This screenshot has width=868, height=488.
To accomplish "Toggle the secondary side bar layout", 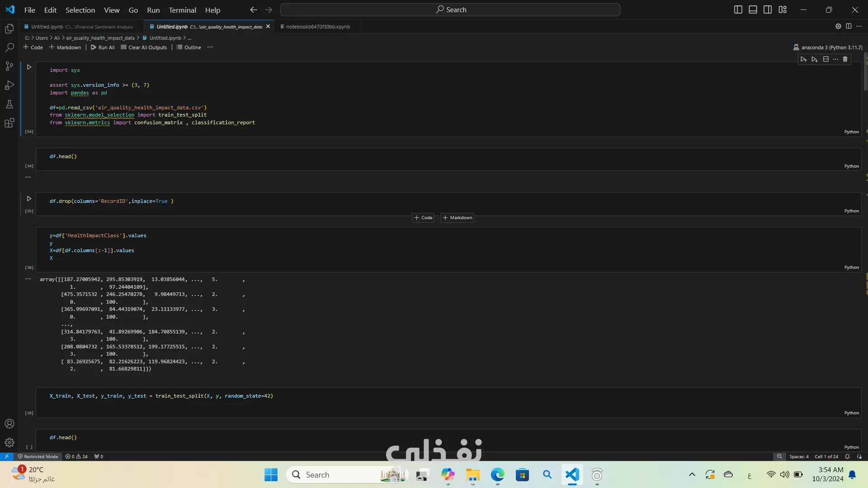I will coord(768,9).
